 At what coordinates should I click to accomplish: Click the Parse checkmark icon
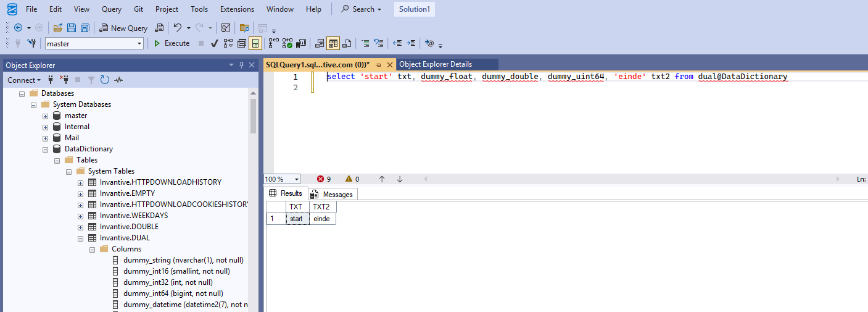click(x=215, y=43)
